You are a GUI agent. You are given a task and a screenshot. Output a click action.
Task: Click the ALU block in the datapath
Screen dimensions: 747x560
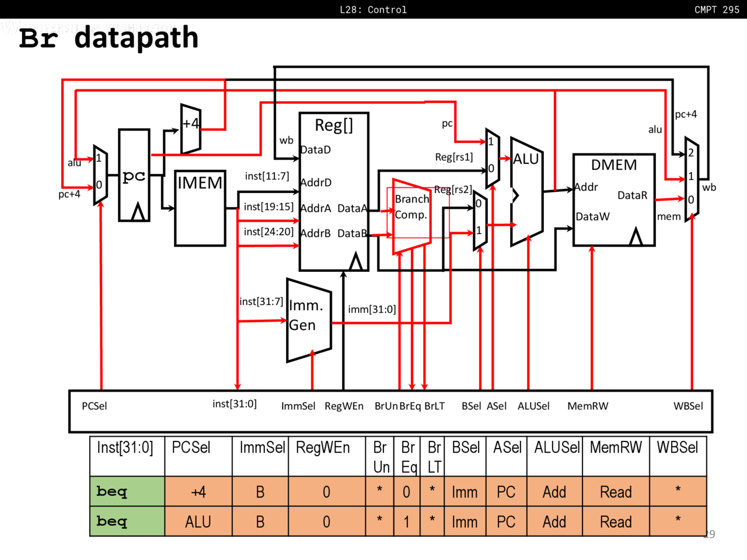526,192
